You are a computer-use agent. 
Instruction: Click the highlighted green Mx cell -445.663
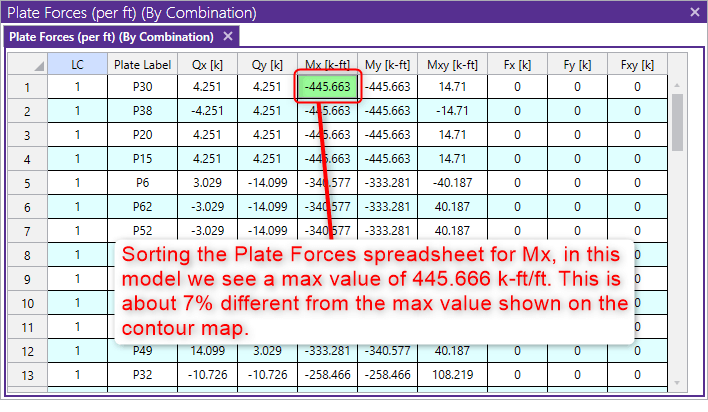pyautogui.click(x=327, y=87)
